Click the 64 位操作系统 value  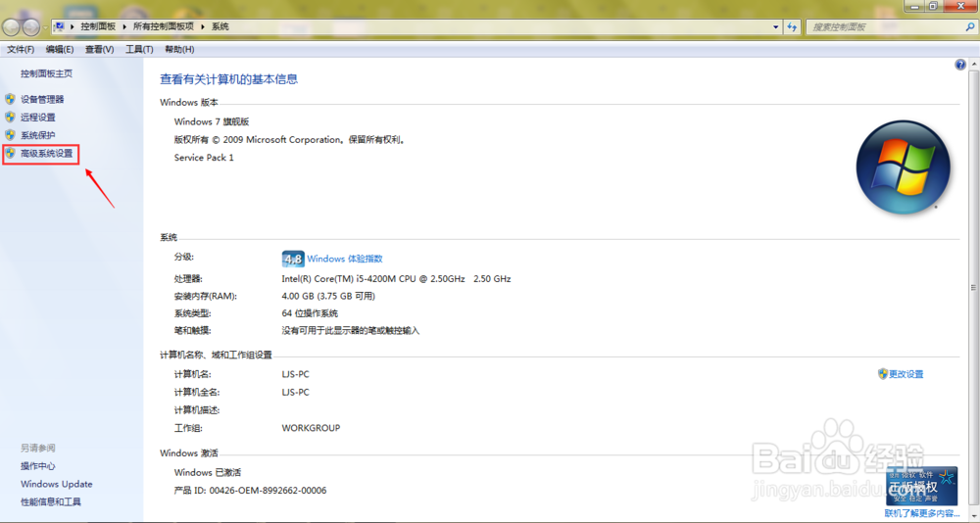(x=310, y=313)
